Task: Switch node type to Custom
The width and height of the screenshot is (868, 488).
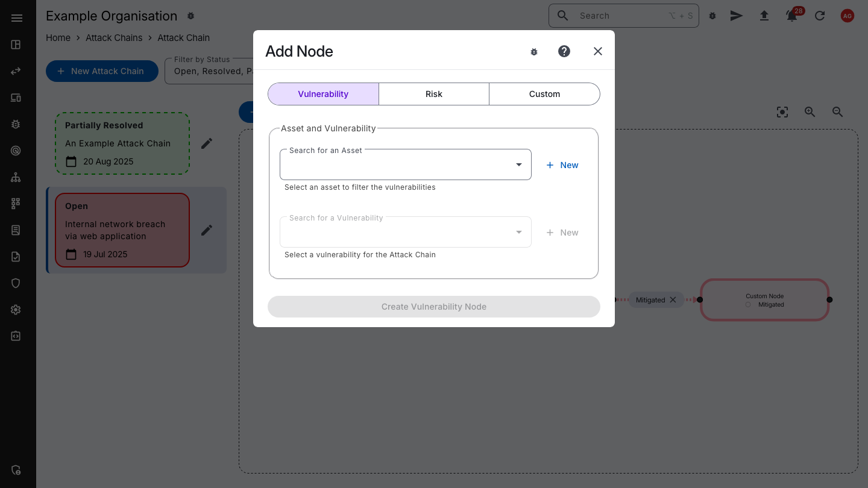Action: tap(544, 94)
